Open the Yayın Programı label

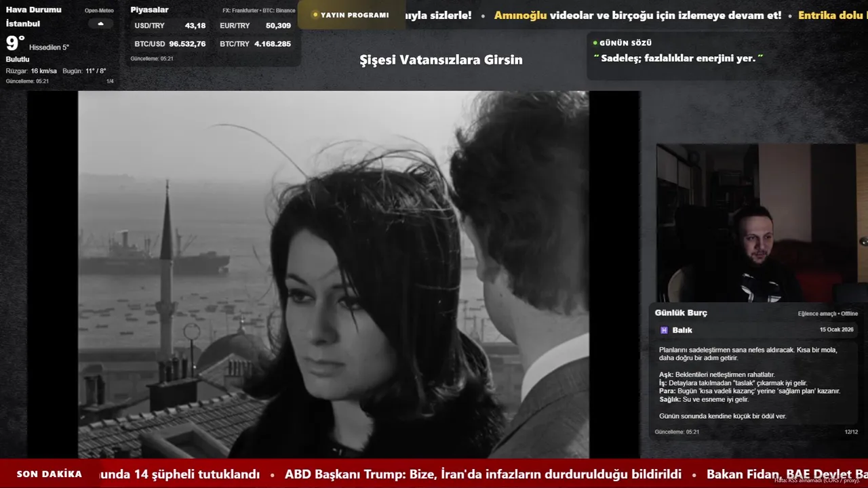[x=355, y=15]
